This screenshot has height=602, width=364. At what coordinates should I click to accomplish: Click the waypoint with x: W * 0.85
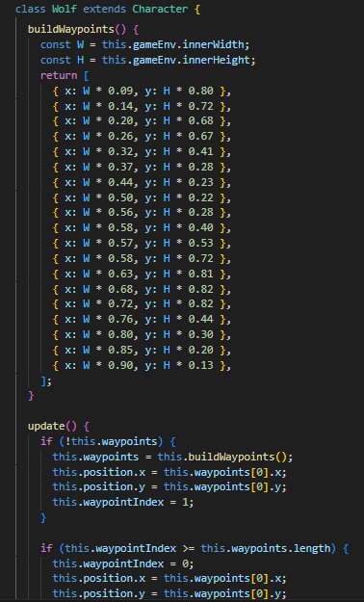143,350
